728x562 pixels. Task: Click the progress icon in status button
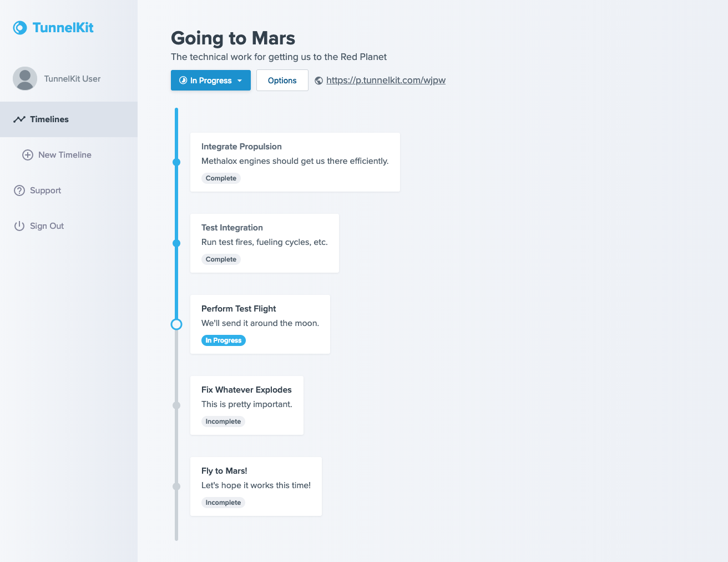(x=183, y=81)
